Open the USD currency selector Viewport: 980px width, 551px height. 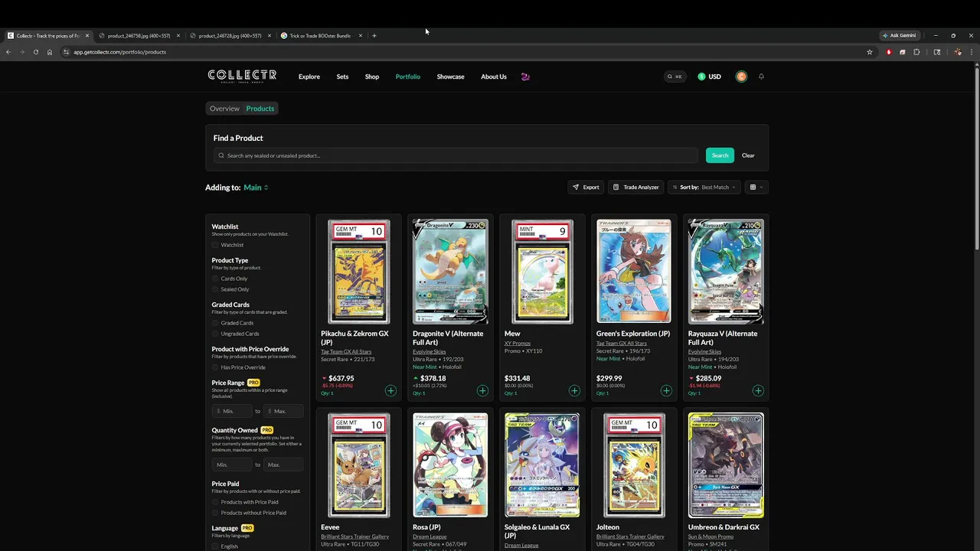tap(709, 77)
